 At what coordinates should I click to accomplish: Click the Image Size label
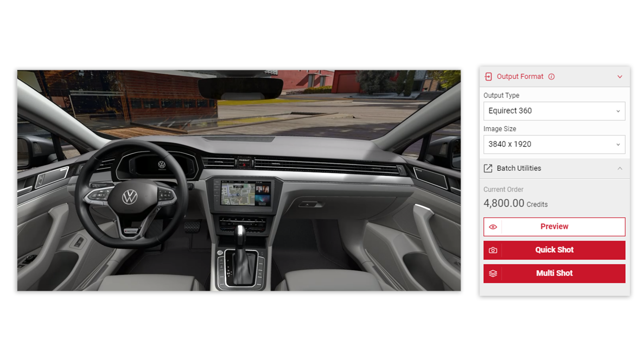click(500, 129)
